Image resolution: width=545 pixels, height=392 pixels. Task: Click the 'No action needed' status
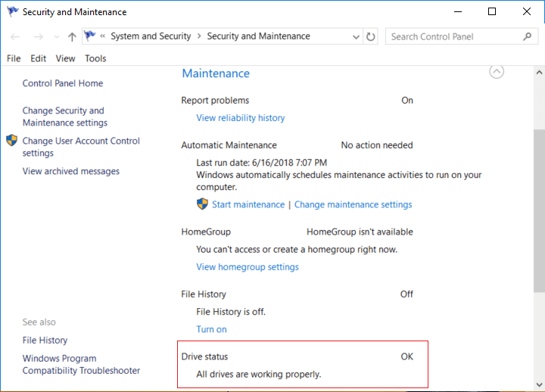click(x=377, y=145)
